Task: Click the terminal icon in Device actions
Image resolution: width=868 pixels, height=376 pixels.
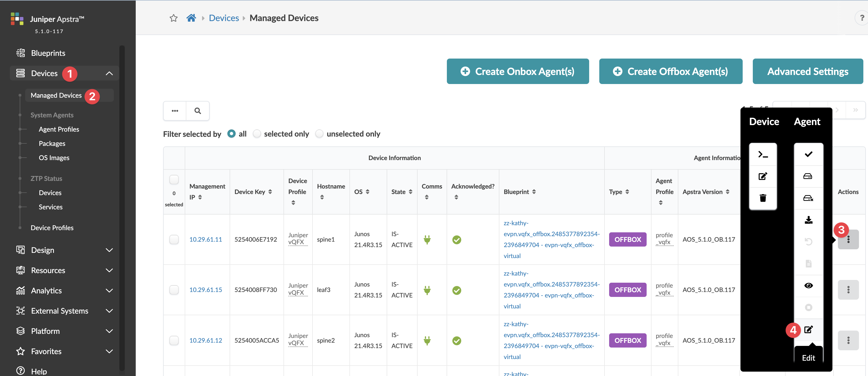Action: pos(763,155)
